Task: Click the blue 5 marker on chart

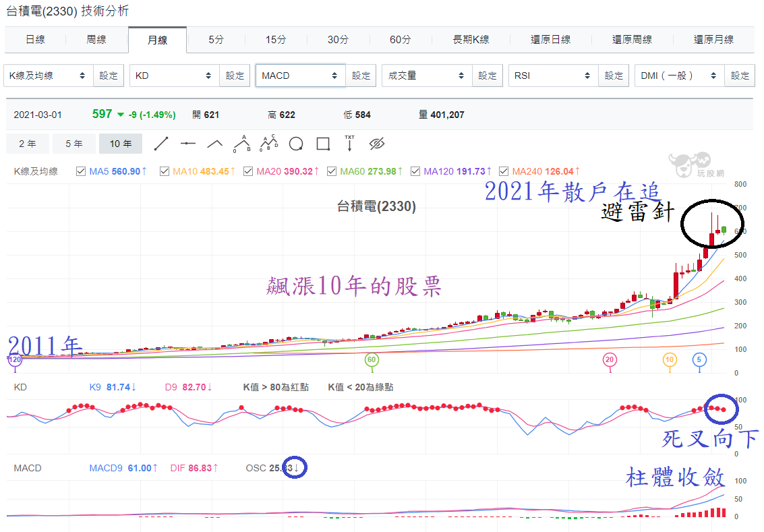Action: coord(699,360)
